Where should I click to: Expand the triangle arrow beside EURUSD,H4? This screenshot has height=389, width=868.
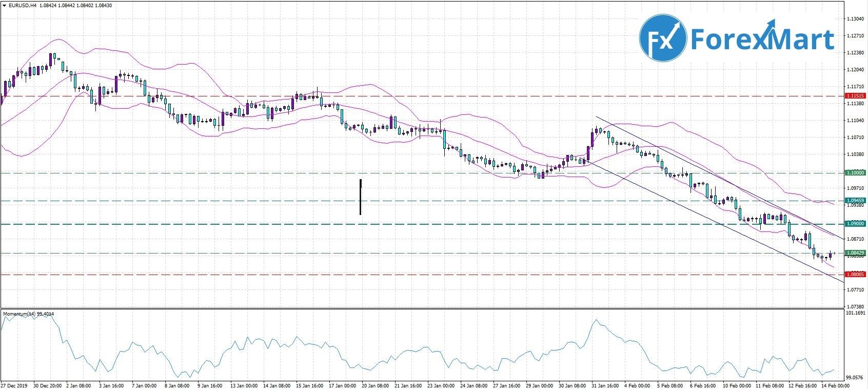4,6
